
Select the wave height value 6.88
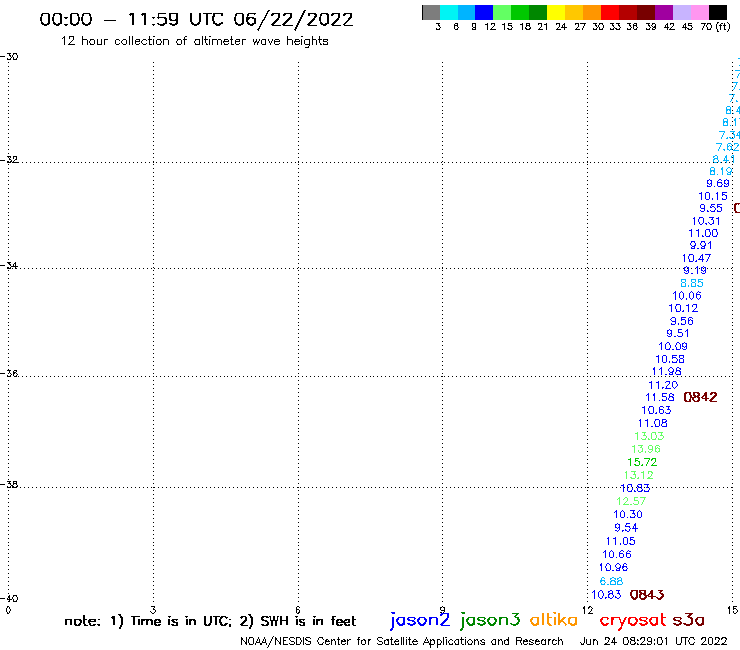pos(611,581)
